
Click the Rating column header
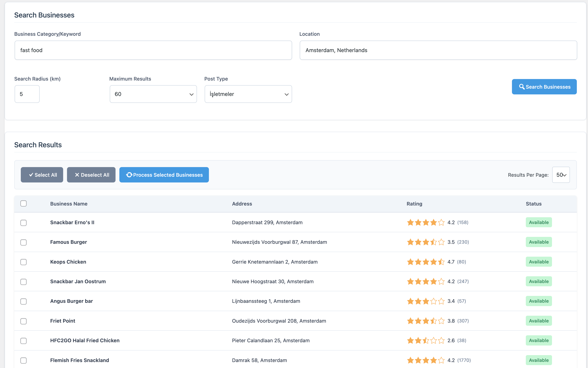[x=414, y=204]
